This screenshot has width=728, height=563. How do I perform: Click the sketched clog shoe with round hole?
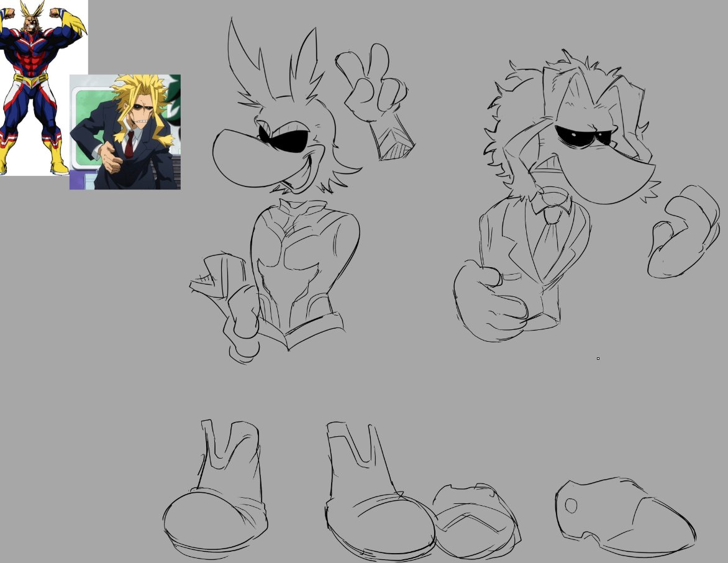coord(626,516)
